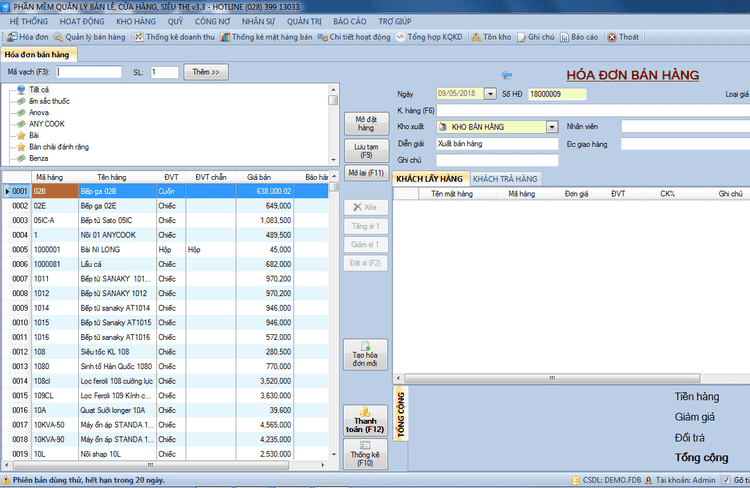Click the Giảm sl 1 button

point(365,244)
